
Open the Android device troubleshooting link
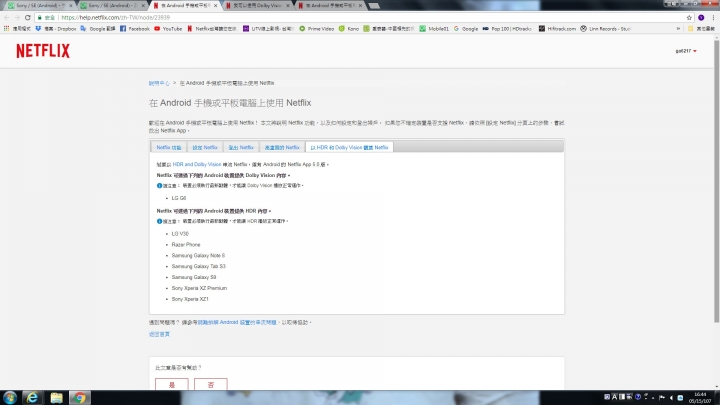237,322
